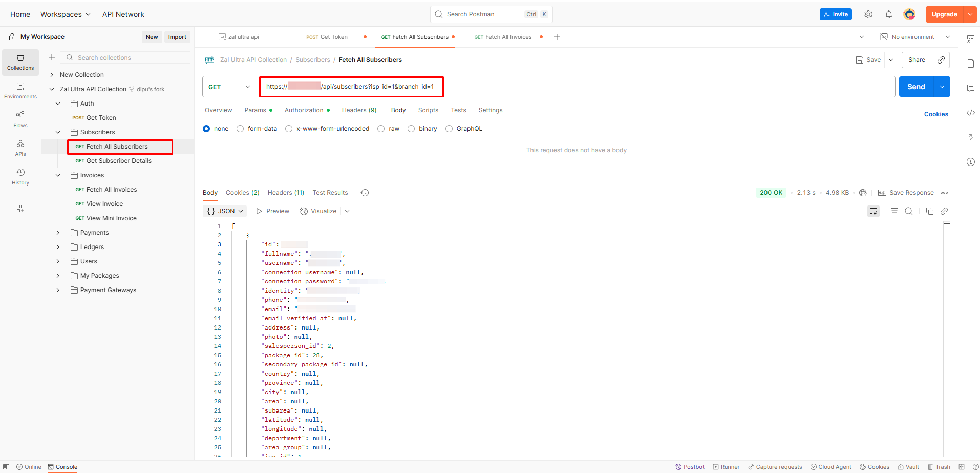980x473 pixels.
Task: Open the Cookies link
Action: [936, 114]
